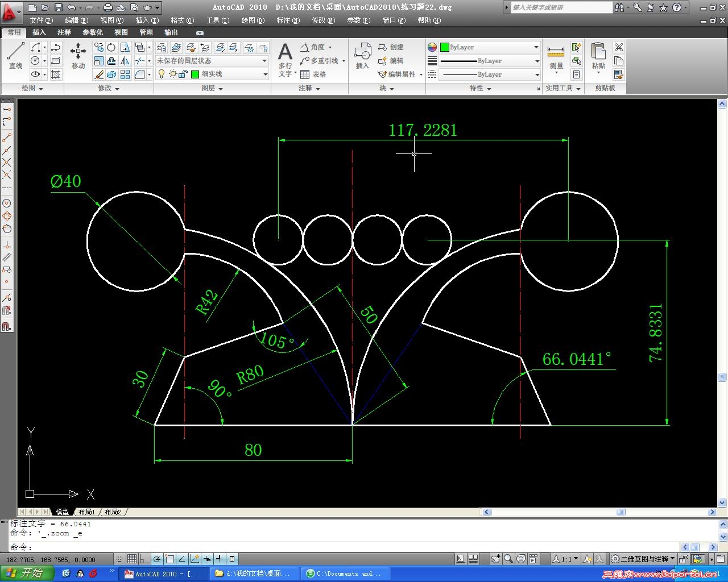728x582 pixels.
Task: Open the 标注(N) menu
Action: pyautogui.click(x=288, y=20)
